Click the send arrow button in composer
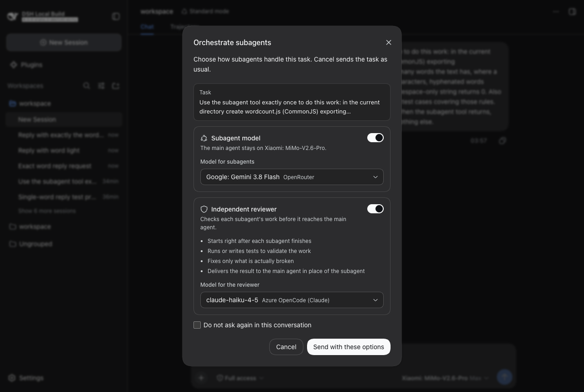This screenshot has height=392, width=584. click(x=505, y=377)
